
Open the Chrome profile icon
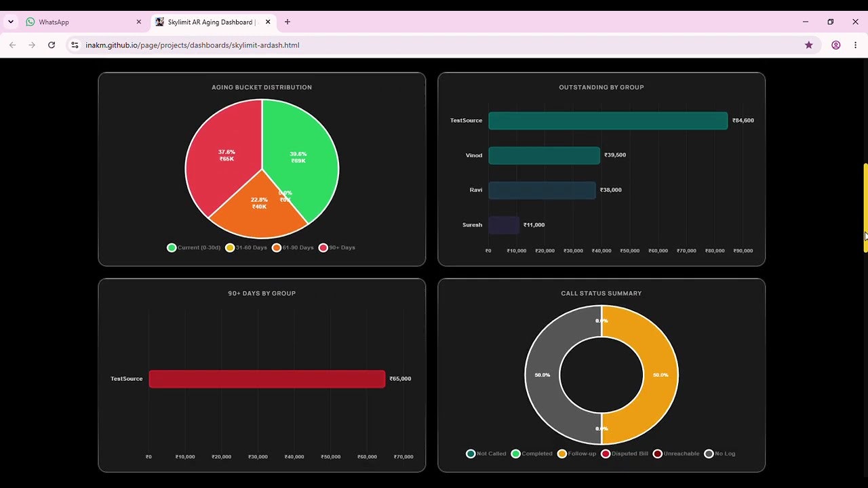tap(835, 45)
